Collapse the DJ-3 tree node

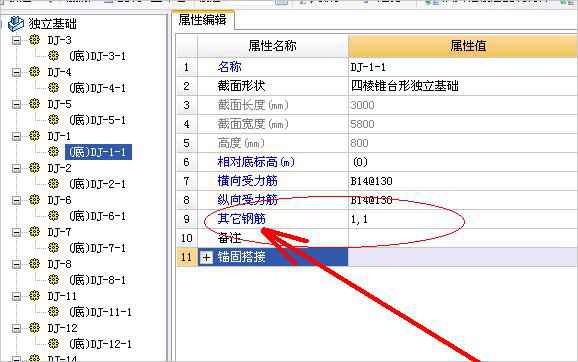pyautogui.click(x=16, y=40)
